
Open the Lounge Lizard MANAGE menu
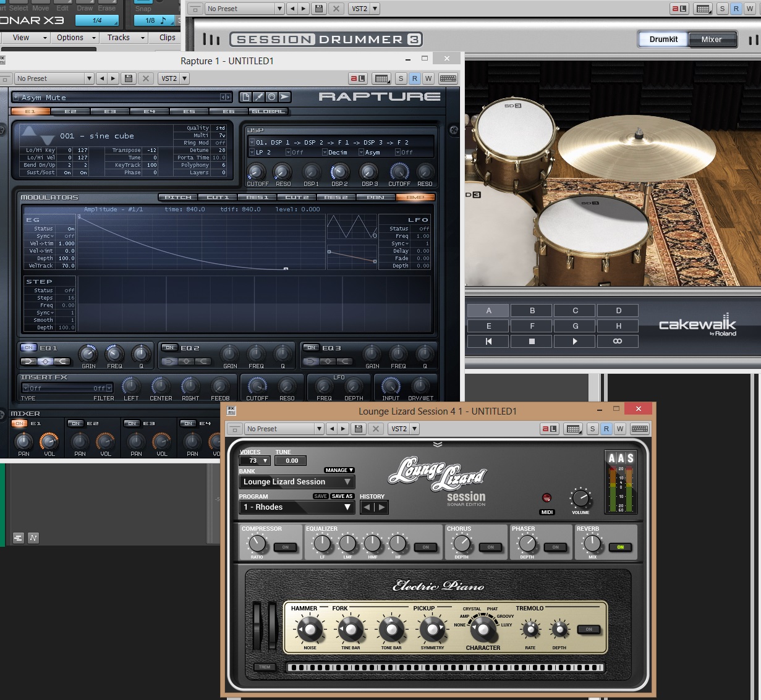(339, 470)
